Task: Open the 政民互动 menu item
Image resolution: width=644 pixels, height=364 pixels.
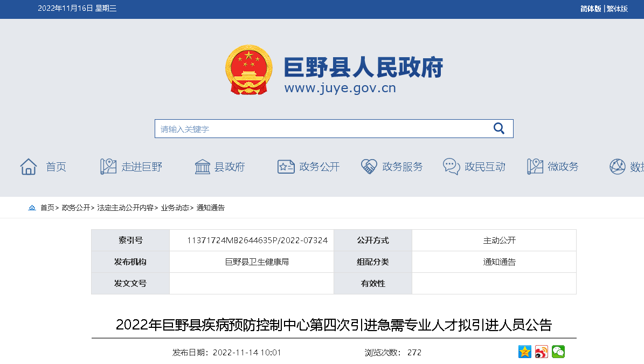Action: click(485, 167)
